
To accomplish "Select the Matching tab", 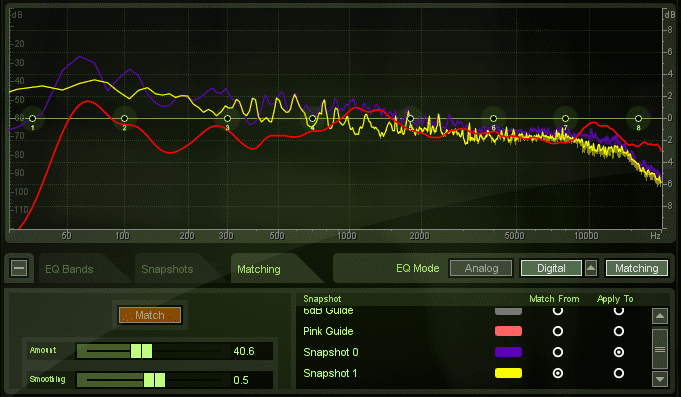I will tap(259, 269).
